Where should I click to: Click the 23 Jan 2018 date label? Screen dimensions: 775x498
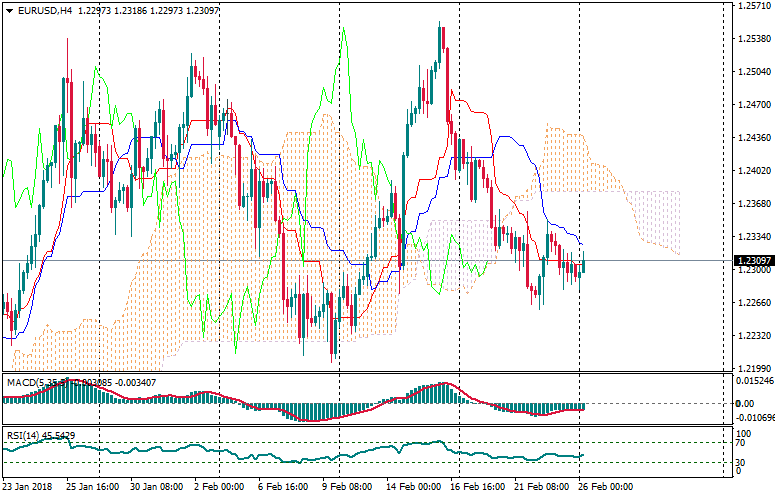point(28,486)
